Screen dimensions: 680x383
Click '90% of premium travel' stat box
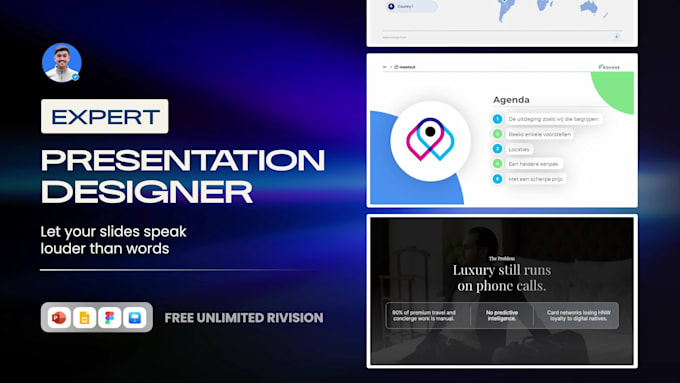coord(424,315)
